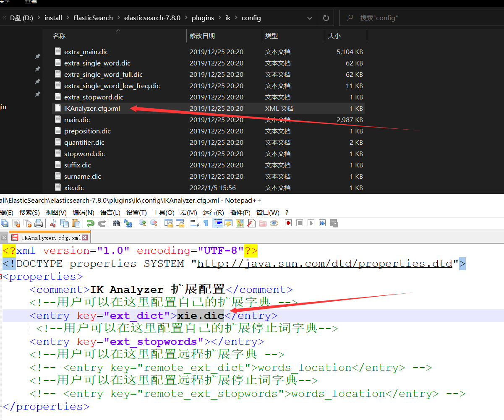Sort by 修改日期 column header
Image resolution: width=504 pixels, height=420 pixels.
tap(202, 36)
